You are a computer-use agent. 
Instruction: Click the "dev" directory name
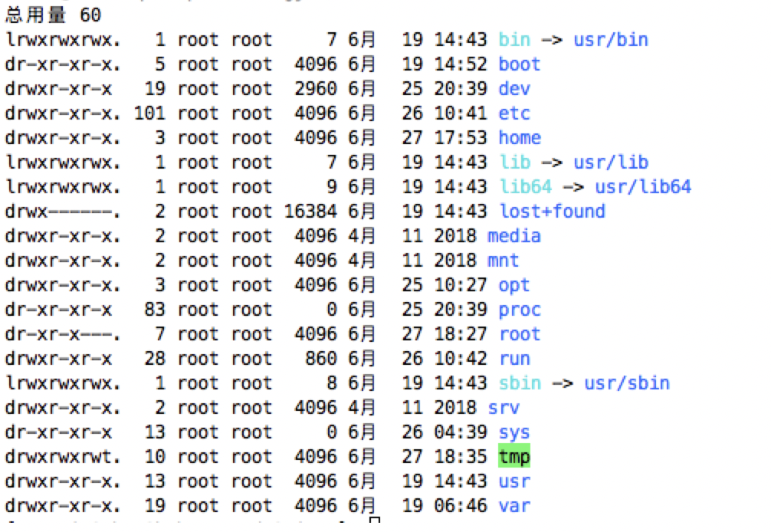pyautogui.click(x=514, y=88)
